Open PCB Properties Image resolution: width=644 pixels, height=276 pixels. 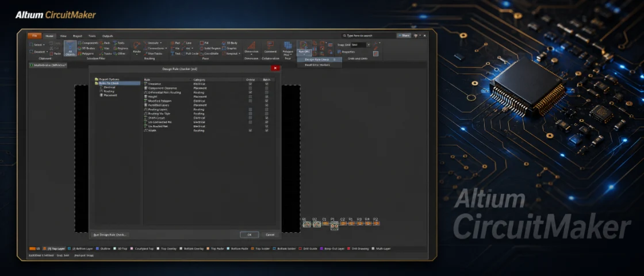[346, 52]
